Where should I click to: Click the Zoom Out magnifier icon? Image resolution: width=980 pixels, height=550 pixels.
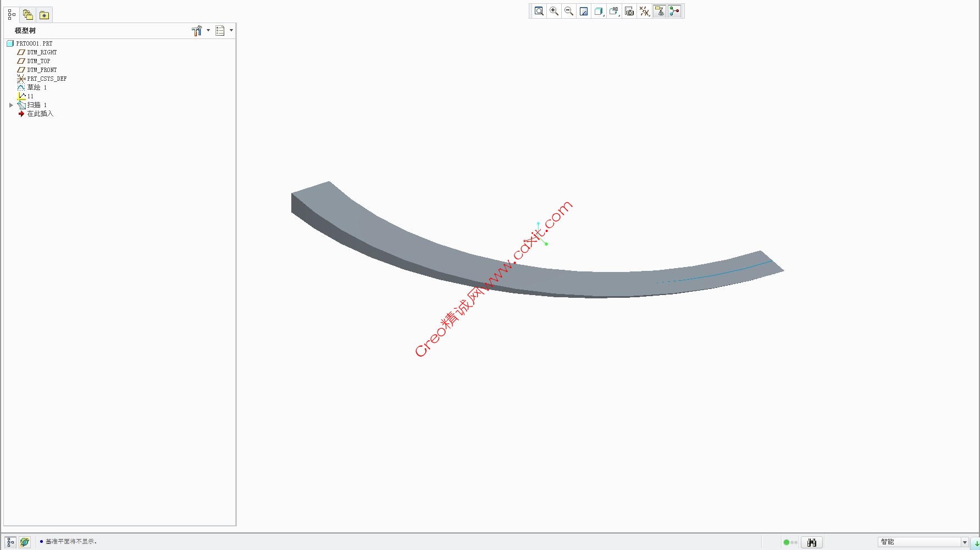[569, 11]
